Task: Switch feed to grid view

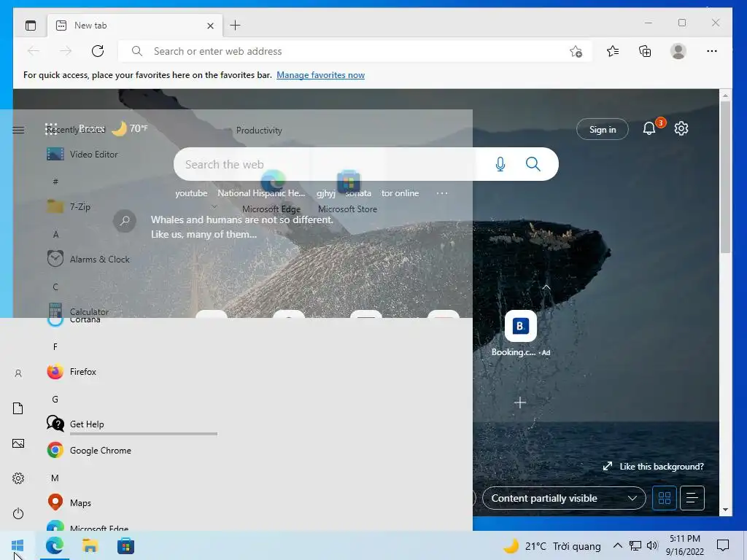Action: (x=664, y=498)
